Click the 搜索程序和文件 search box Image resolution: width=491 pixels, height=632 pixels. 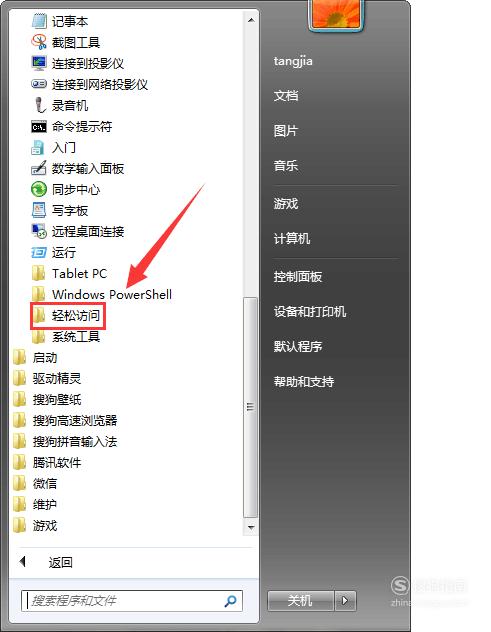pos(132,601)
